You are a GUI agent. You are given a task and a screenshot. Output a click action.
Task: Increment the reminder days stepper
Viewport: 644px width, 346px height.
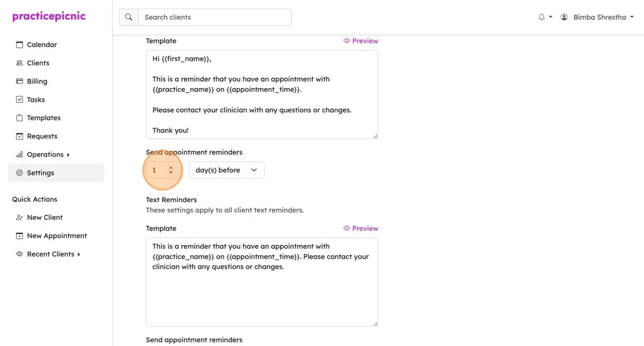[171, 167]
